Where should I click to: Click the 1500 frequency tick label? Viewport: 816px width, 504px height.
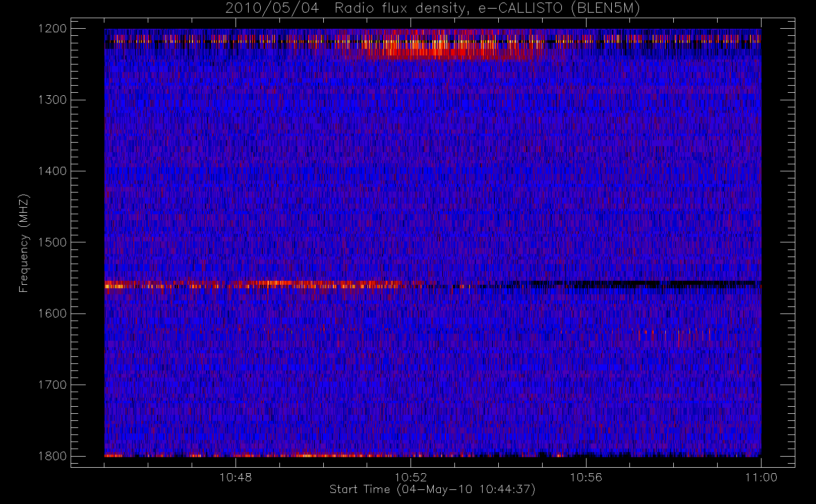[x=52, y=242]
